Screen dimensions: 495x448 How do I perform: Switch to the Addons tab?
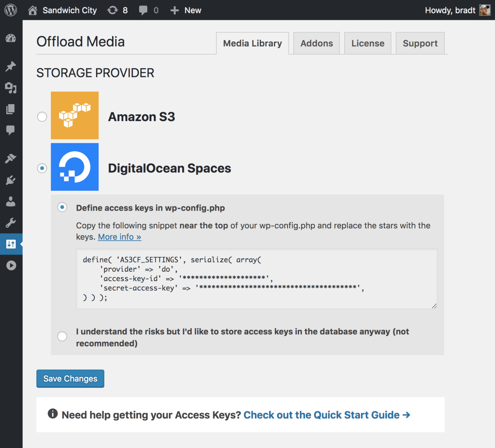317,43
